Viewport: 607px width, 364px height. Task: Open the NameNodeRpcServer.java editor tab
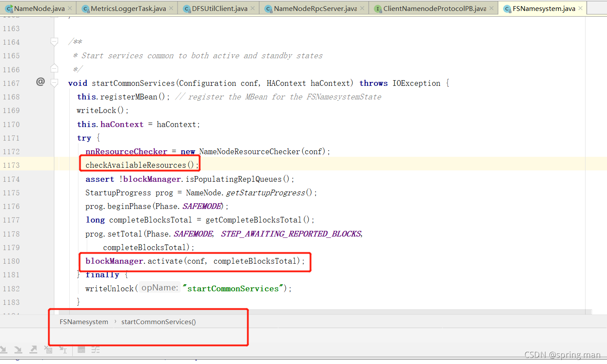tap(314, 8)
